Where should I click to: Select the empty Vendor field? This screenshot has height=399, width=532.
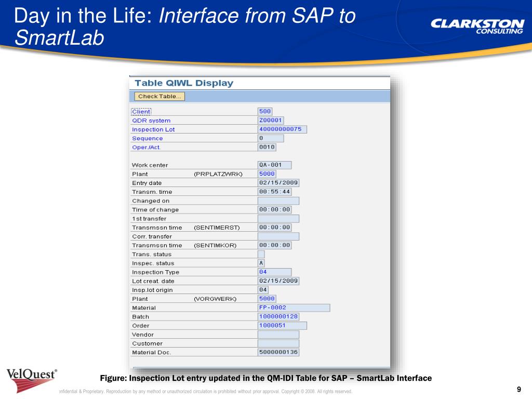pos(278,334)
